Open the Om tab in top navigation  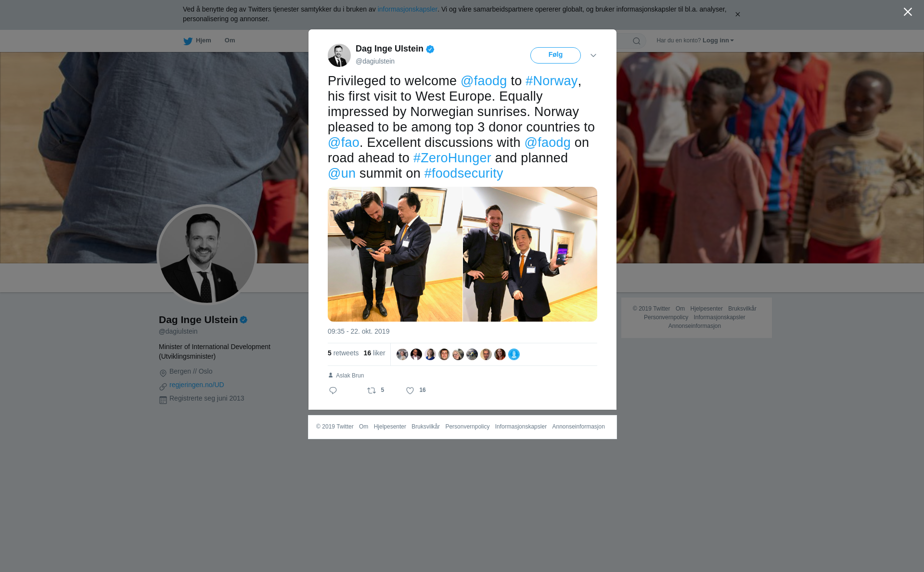click(x=230, y=40)
